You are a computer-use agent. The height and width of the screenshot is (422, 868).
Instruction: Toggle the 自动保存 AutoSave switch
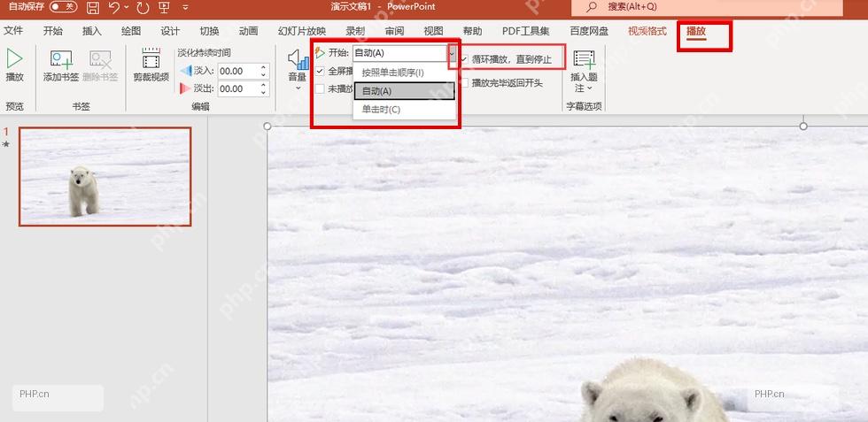coord(63,7)
